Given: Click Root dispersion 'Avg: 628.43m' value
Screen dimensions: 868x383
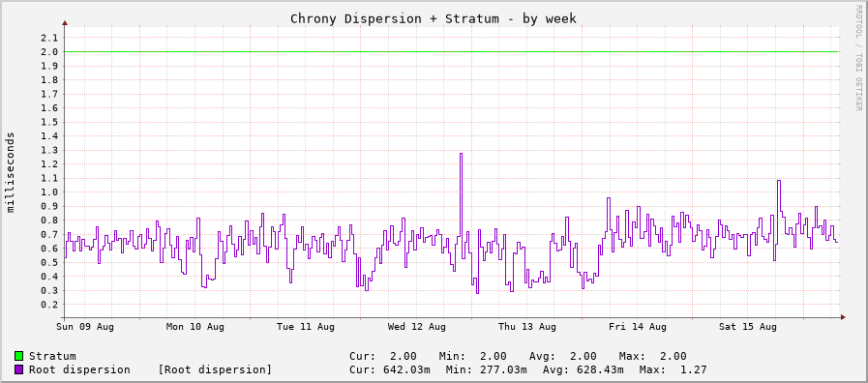Looking at the screenshot, I should coord(584,369).
